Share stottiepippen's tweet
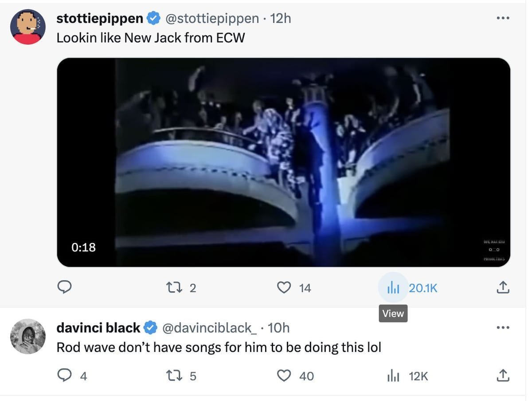The height and width of the screenshot is (401, 532). (x=503, y=288)
